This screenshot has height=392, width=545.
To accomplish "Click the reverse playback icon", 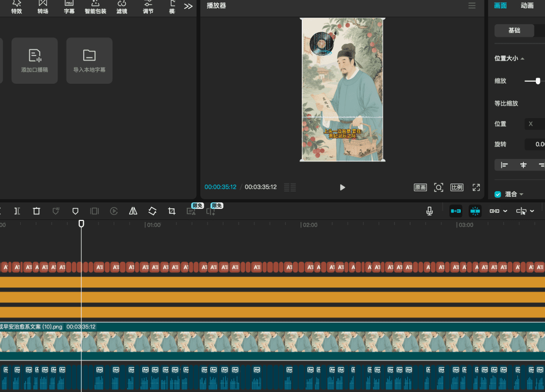I will tap(114, 211).
